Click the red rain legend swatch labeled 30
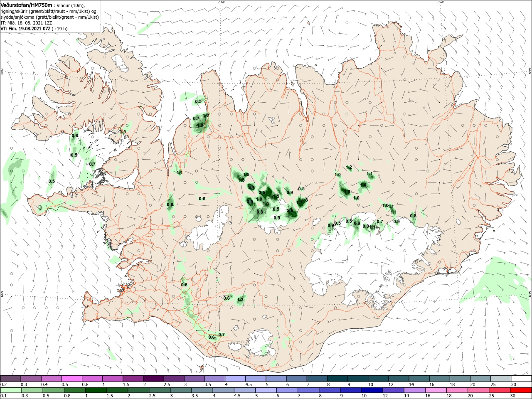 (x=521, y=390)
